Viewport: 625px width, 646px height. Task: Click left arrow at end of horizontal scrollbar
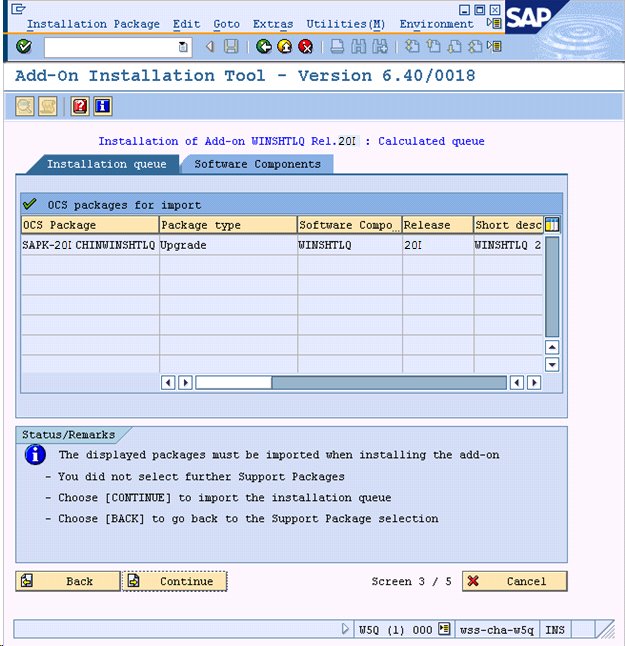517,383
